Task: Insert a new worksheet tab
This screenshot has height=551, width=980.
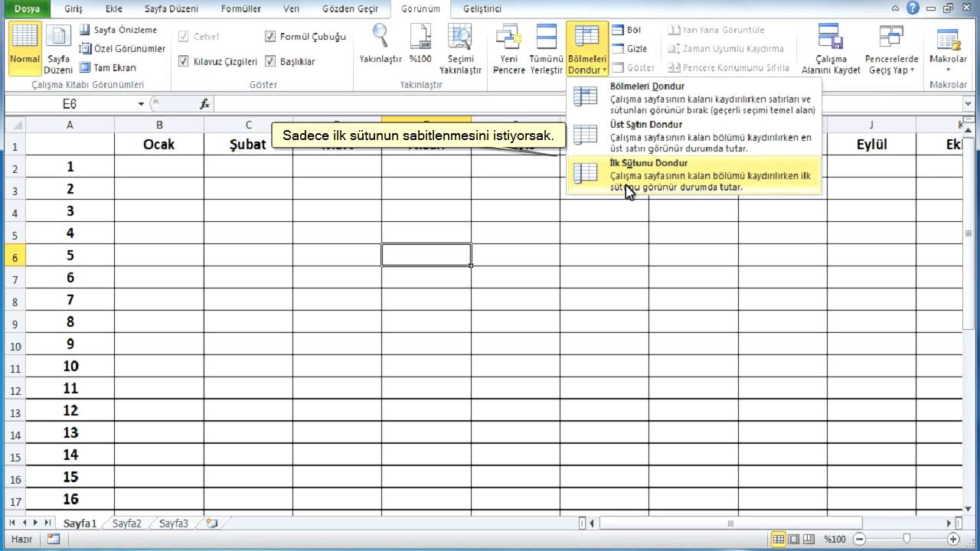Action: pyautogui.click(x=212, y=523)
